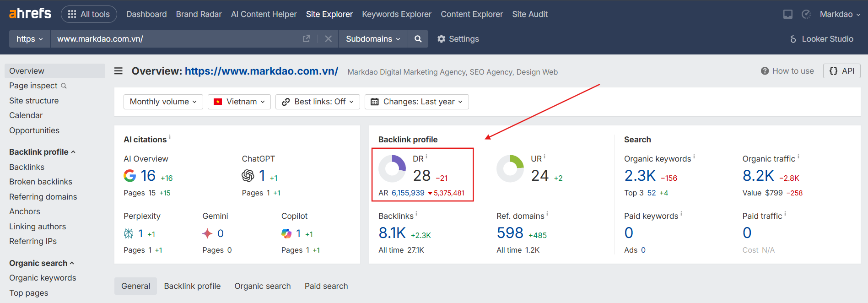This screenshot has height=303, width=868.
Task: Open the Subdomains mode dropdown
Action: coord(373,39)
